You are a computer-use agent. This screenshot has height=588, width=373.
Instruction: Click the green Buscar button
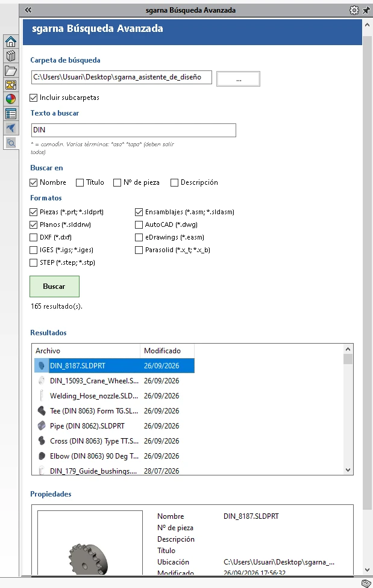click(54, 286)
